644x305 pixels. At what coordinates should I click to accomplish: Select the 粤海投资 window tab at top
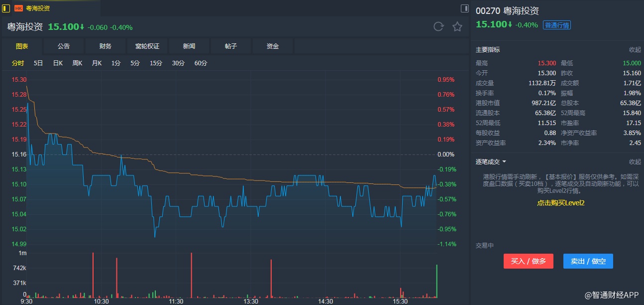[x=38, y=8]
